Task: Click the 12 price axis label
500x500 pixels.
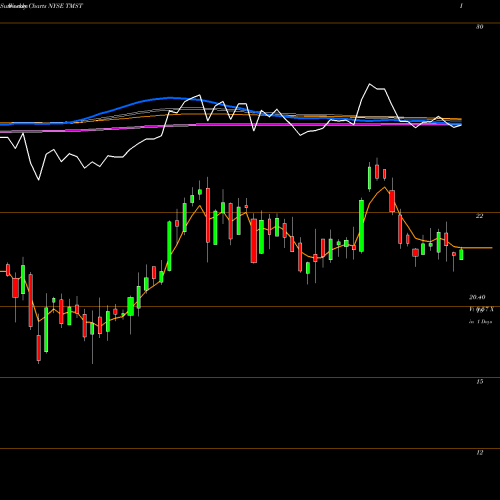Action: coord(479,452)
